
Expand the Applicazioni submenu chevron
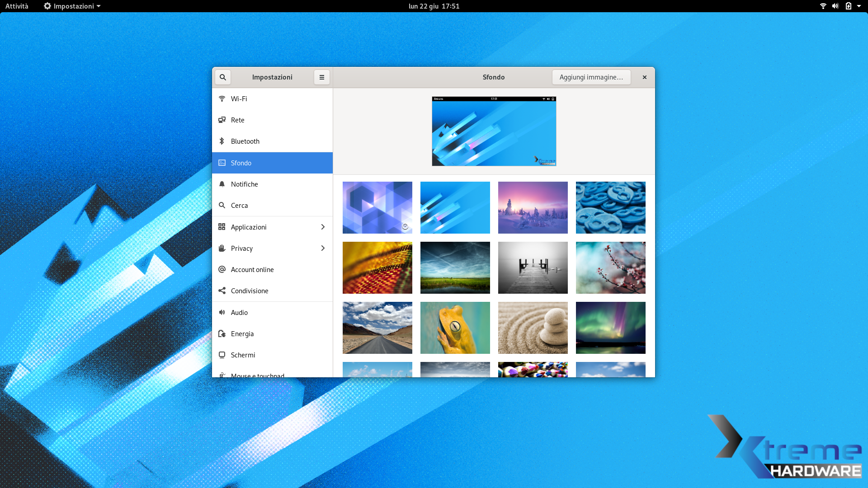(x=323, y=227)
